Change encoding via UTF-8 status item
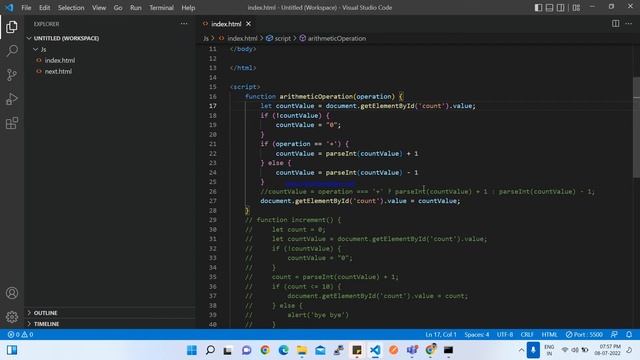Viewport: 640px width, 360px height. [504, 334]
